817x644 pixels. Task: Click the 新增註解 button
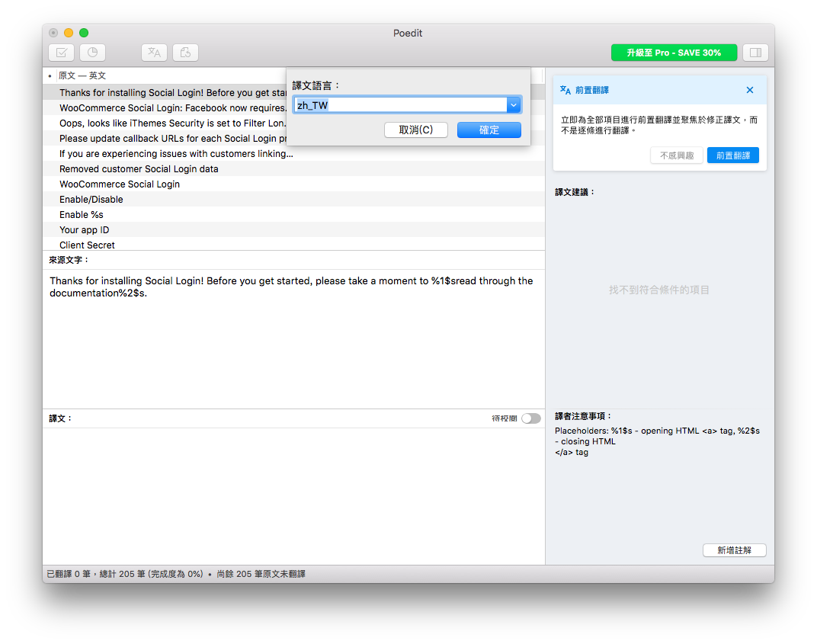click(x=733, y=550)
